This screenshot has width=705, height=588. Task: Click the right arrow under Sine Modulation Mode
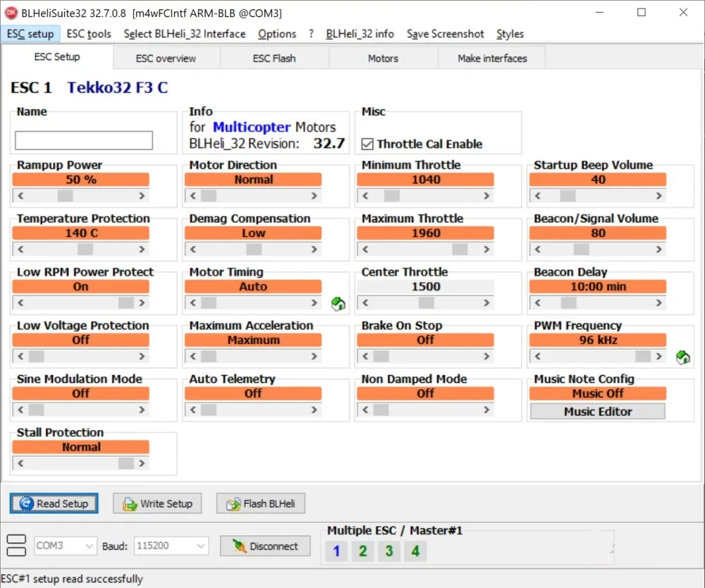point(142,410)
